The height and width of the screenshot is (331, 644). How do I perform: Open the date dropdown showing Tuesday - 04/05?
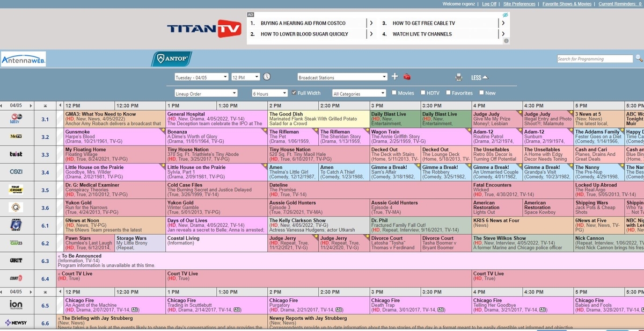(201, 77)
